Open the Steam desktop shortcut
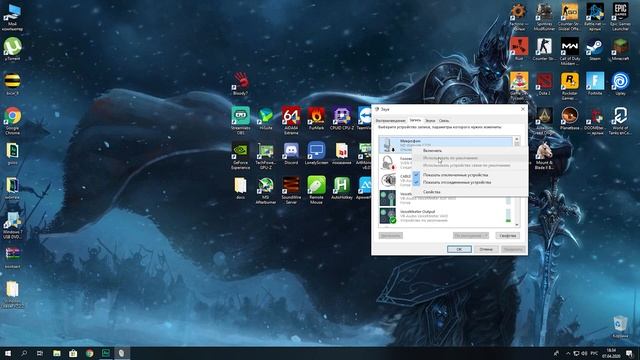Image resolution: width=640 pixels, height=360 pixels. tap(595, 49)
